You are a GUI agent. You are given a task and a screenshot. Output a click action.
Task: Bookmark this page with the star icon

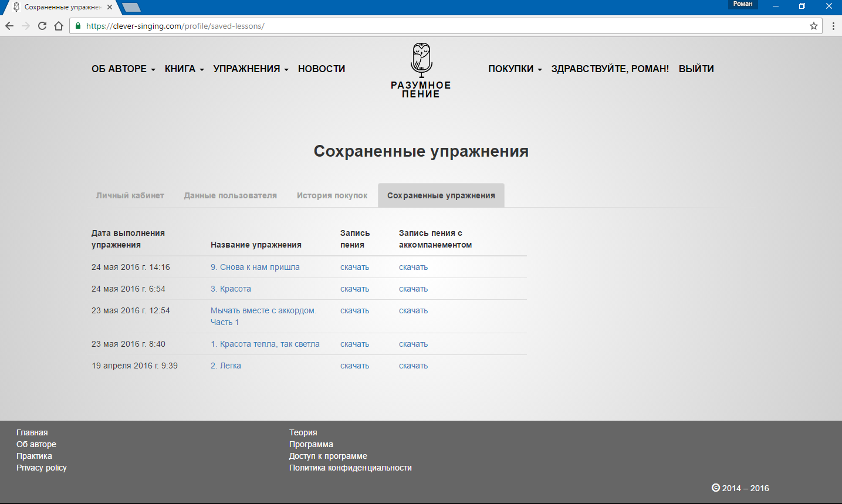(x=814, y=26)
